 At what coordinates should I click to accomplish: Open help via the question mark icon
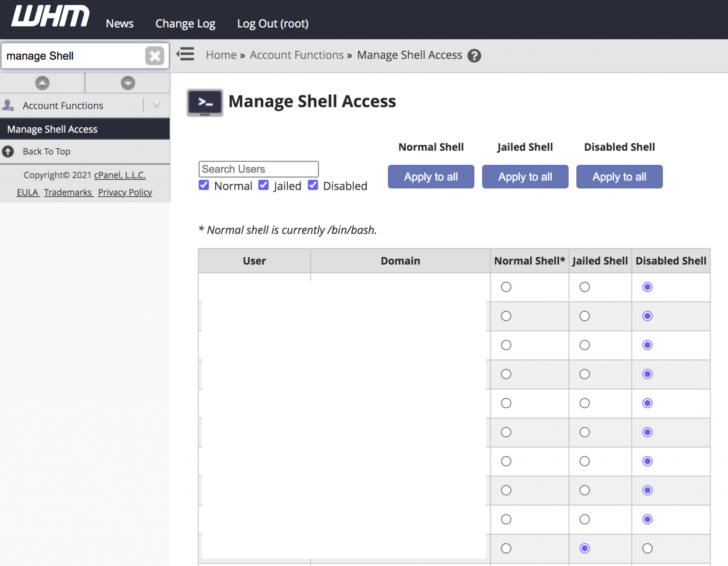tap(474, 56)
